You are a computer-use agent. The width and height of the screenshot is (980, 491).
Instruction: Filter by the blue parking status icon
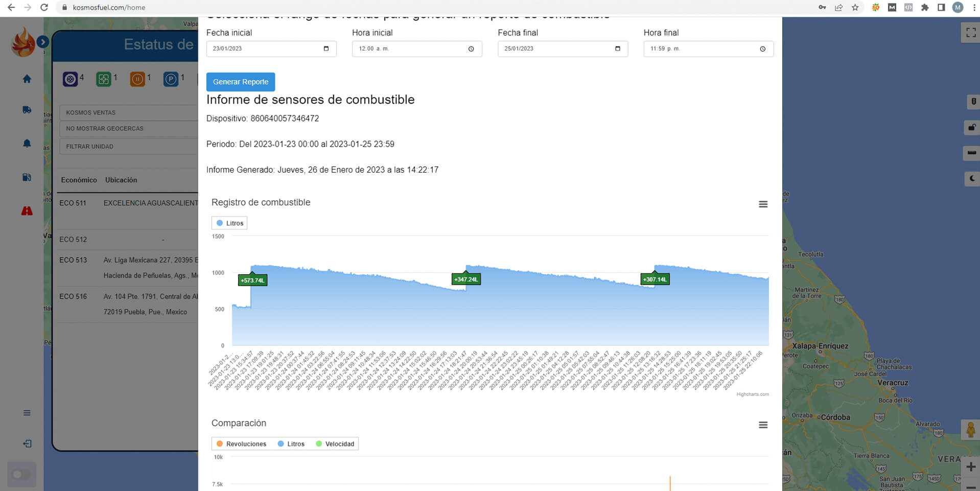[171, 79]
